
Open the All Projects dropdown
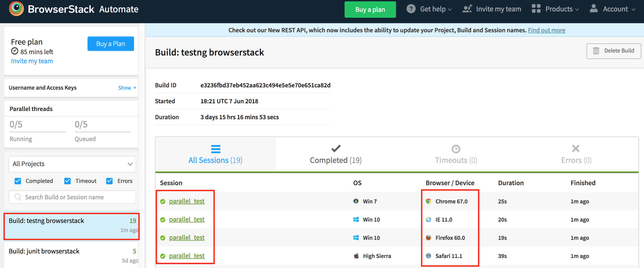[x=72, y=164]
